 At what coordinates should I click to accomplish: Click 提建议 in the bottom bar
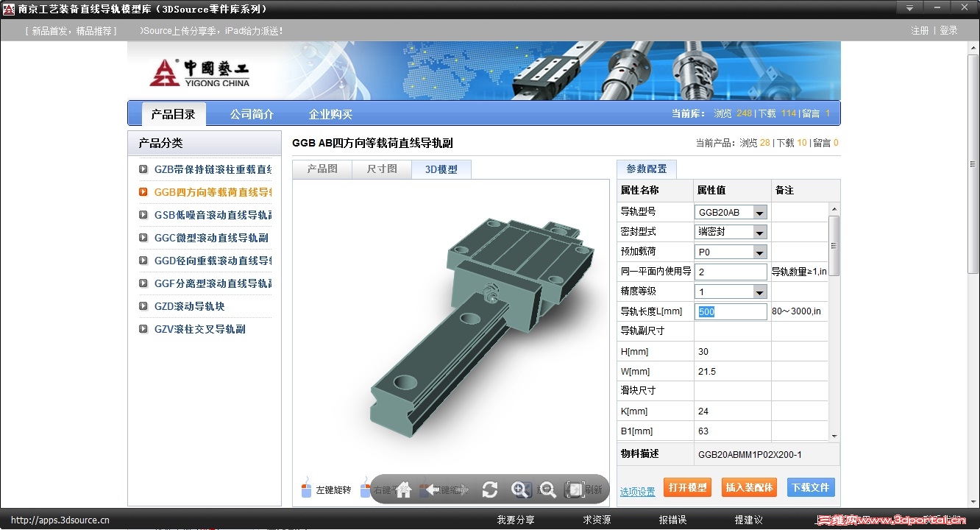pyautogui.click(x=748, y=520)
